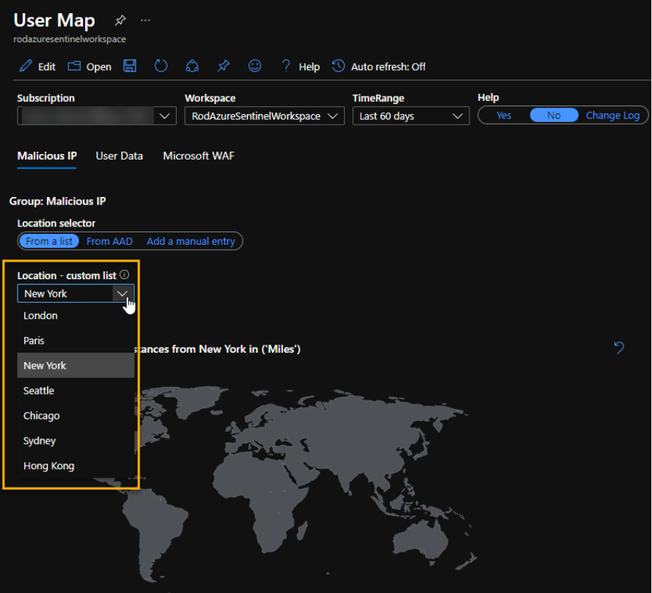Click the pin icon beside User Map title
652x593 pixels.
pyautogui.click(x=120, y=20)
